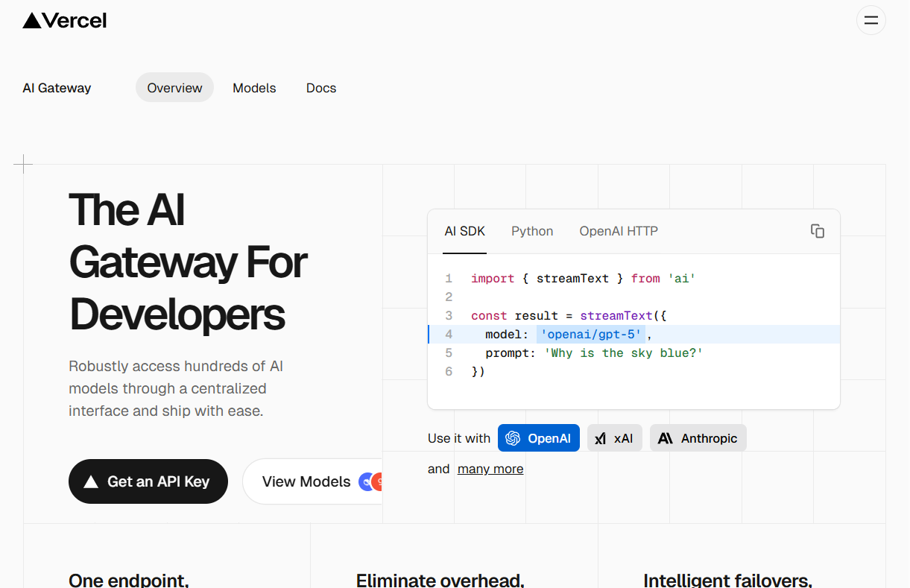Switch to the Models tab
Screen dimensions: 910x588
point(254,88)
